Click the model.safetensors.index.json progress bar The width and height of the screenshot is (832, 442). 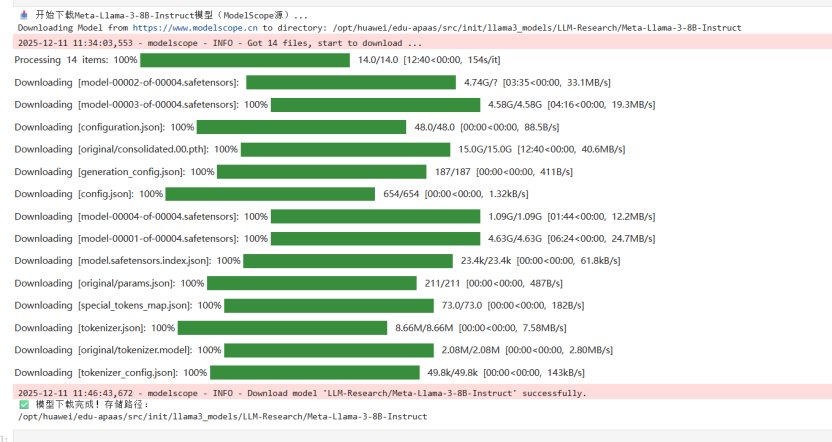348,261
